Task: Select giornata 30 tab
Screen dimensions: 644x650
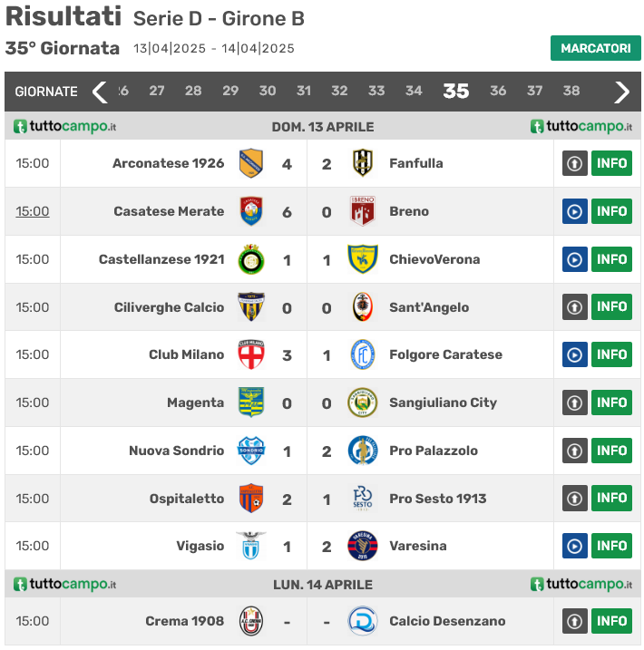Action: tap(268, 92)
